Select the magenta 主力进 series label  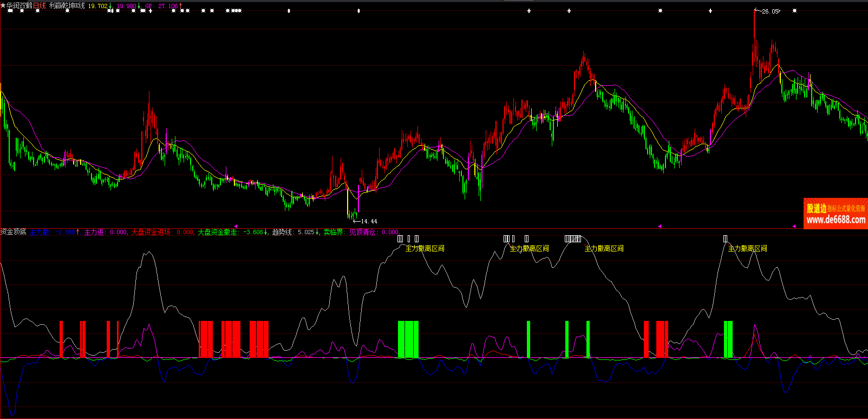[x=94, y=232]
